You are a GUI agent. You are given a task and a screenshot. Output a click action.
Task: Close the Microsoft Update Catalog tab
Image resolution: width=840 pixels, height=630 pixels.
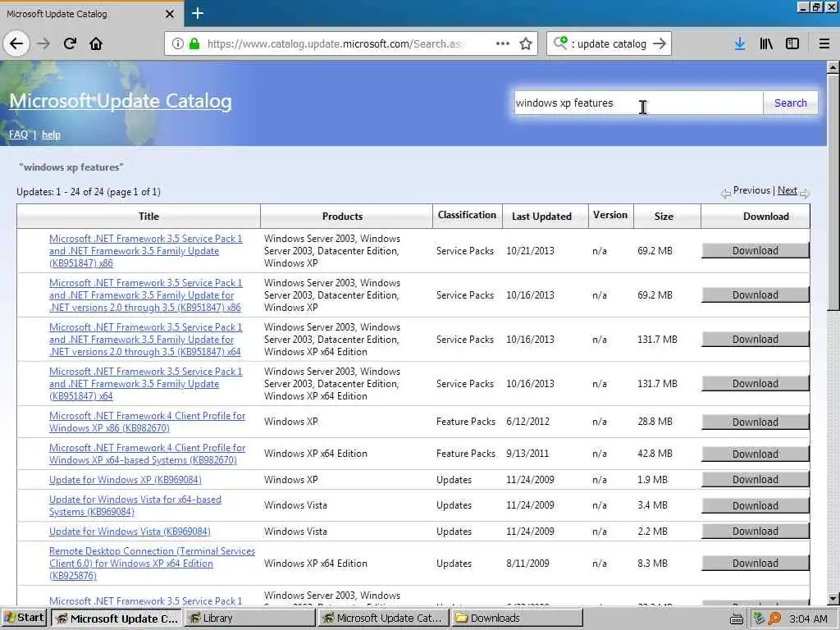[169, 14]
